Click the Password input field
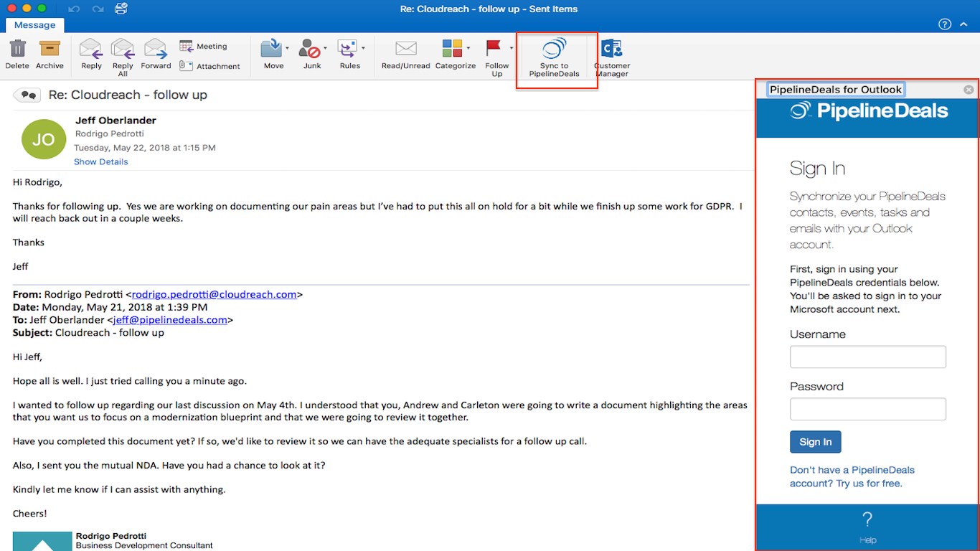The height and width of the screenshot is (551, 980). (868, 409)
